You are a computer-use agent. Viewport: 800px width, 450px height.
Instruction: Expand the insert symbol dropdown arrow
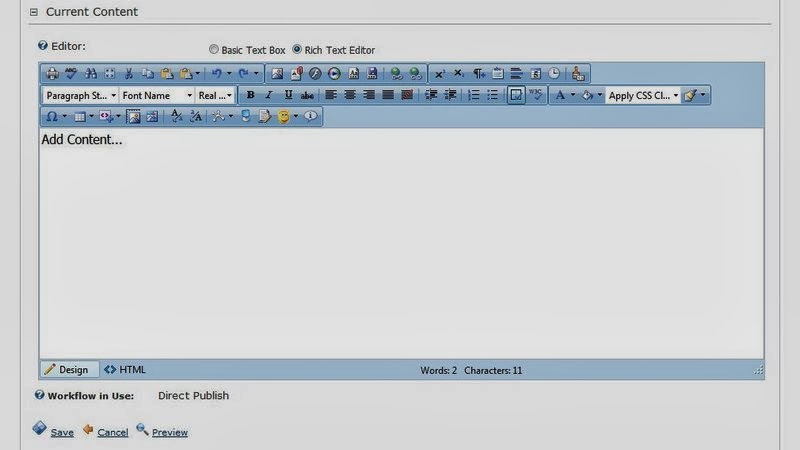coord(64,116)
